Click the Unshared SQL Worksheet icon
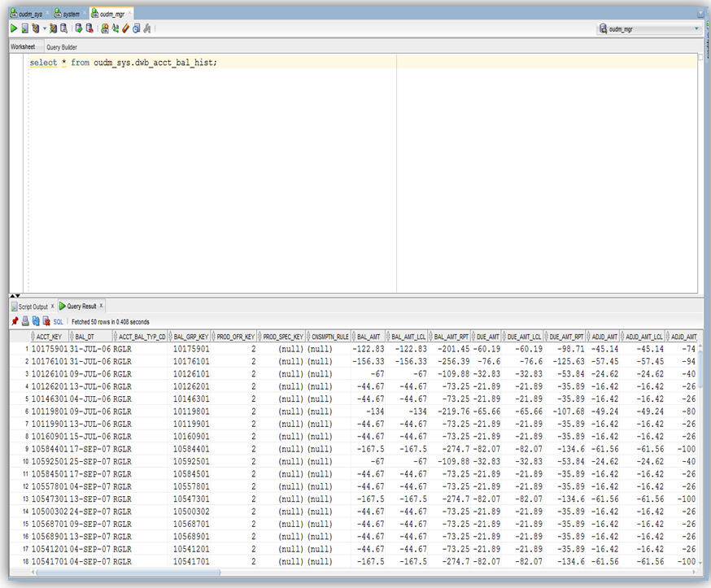Viewport: 711px width, 588px height. click(x=105, y=28)
